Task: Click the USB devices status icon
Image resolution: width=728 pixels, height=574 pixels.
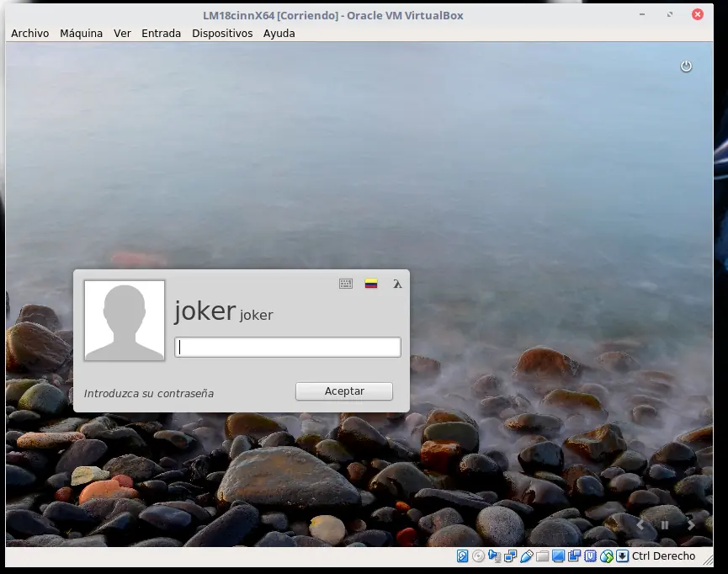Action: (x=527, y=555)
